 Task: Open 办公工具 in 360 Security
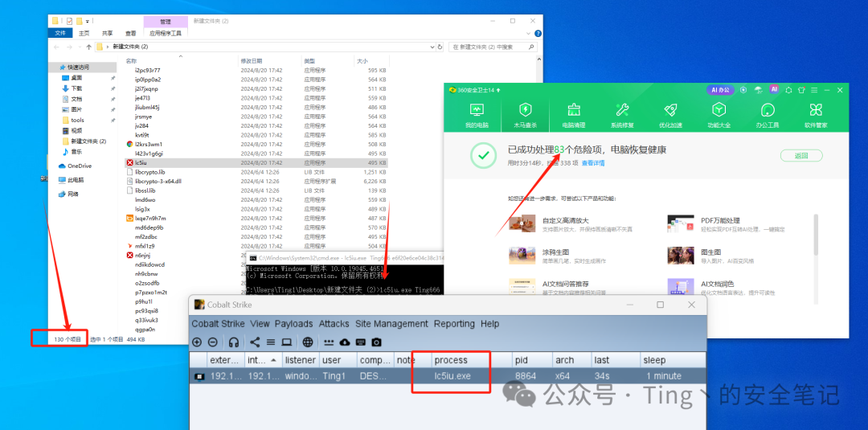click(x=768, y=115)
